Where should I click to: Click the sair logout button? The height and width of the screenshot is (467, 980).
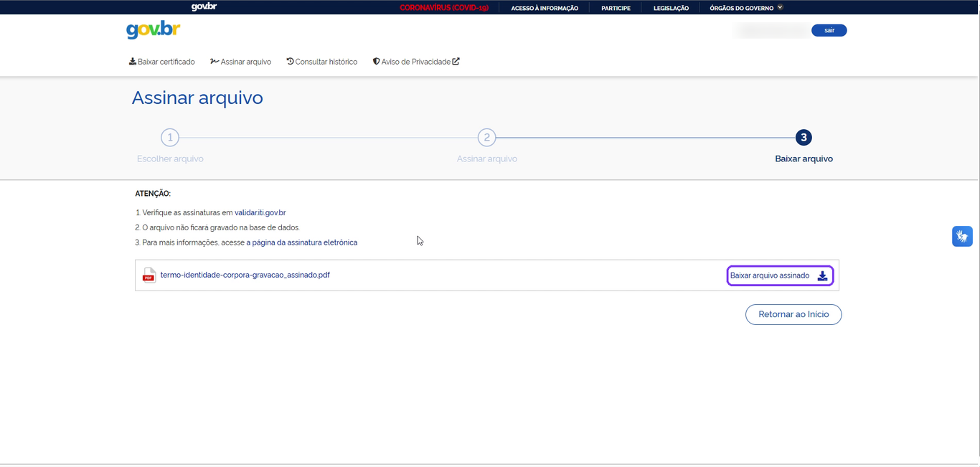coord(829,30)
